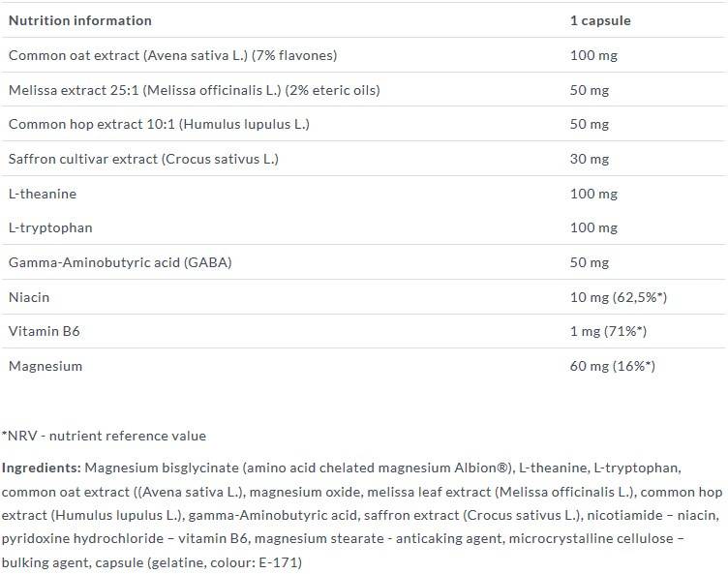The width and height of the screenshot is (728, 574).
Task: Click the '60 mg (16%*)' Magnesium value
Action: [x=613, y=366]
